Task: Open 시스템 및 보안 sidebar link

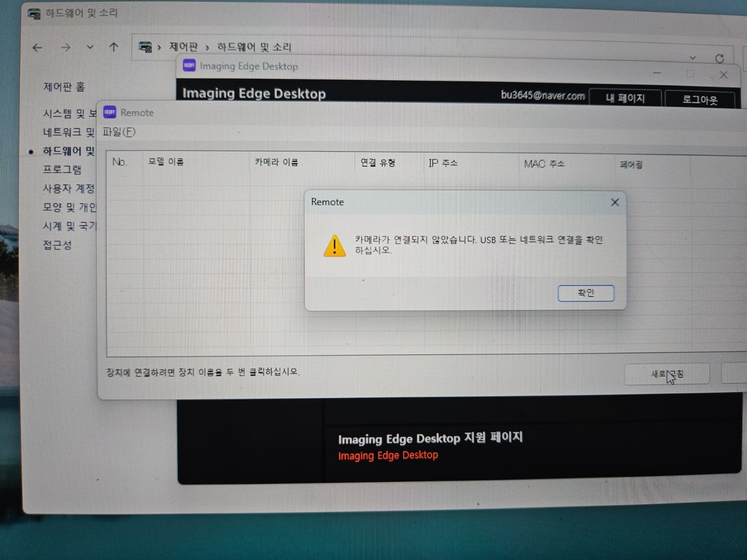Action: [x=70, y=113]
